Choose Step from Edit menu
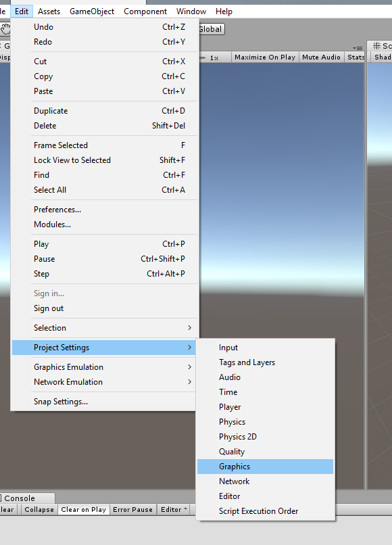The image size is (392, 545). (x=105, y=274)
